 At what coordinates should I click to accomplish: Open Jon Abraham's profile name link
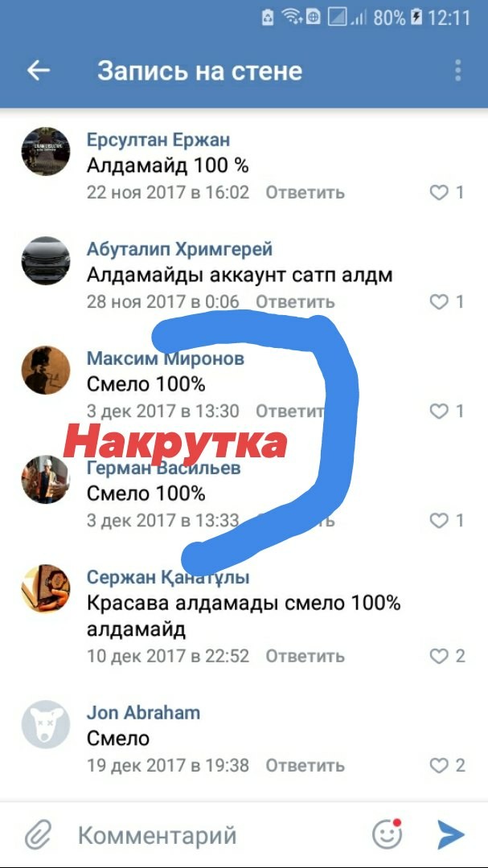[143, 712]
